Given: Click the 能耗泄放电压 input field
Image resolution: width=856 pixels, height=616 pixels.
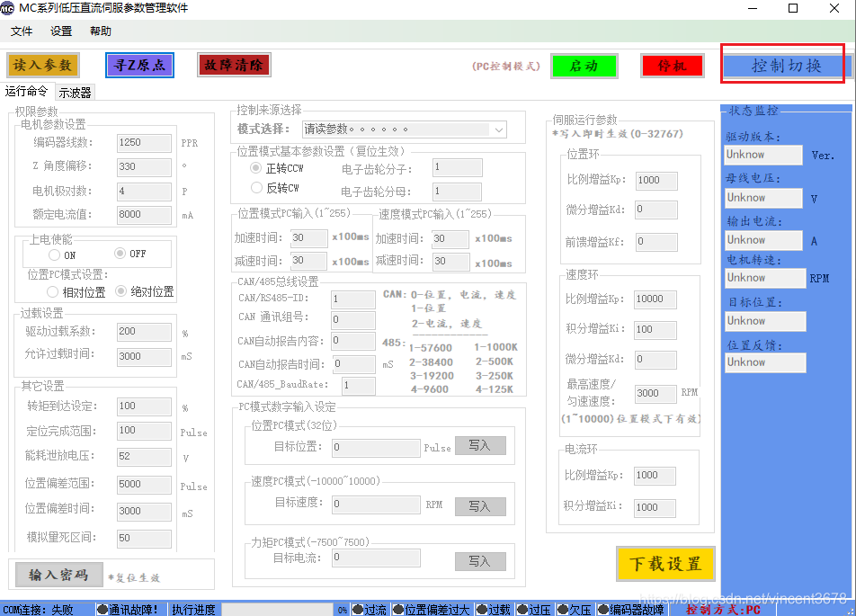Looking at the screenshot, I should tap(144, 457).
